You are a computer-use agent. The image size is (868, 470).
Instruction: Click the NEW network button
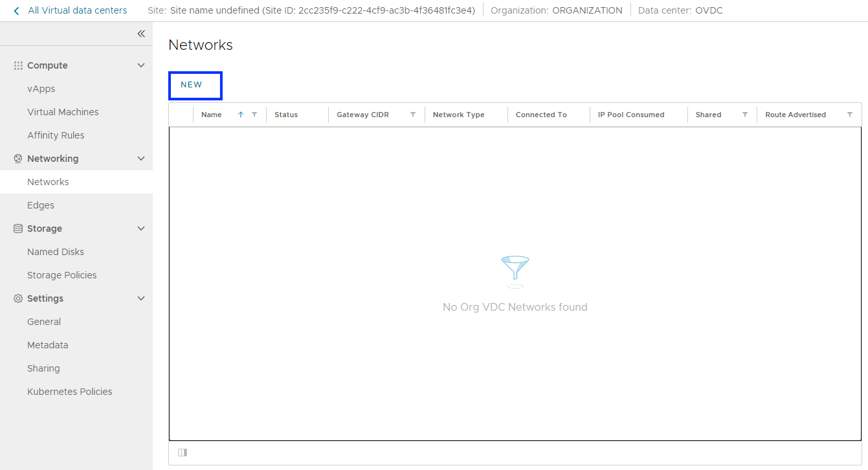pyautogui.click(x=192, y=85)
